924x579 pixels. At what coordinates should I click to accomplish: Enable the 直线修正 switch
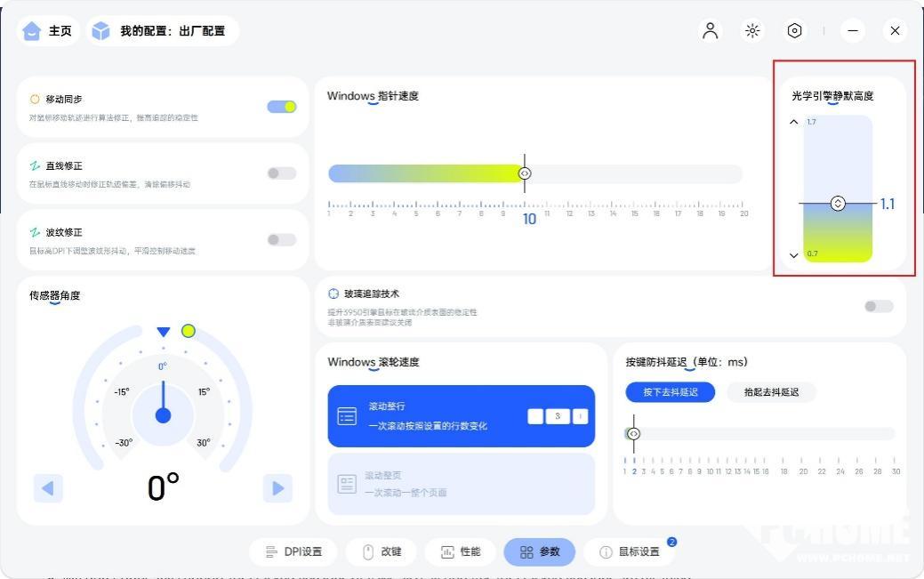point(282,173)
